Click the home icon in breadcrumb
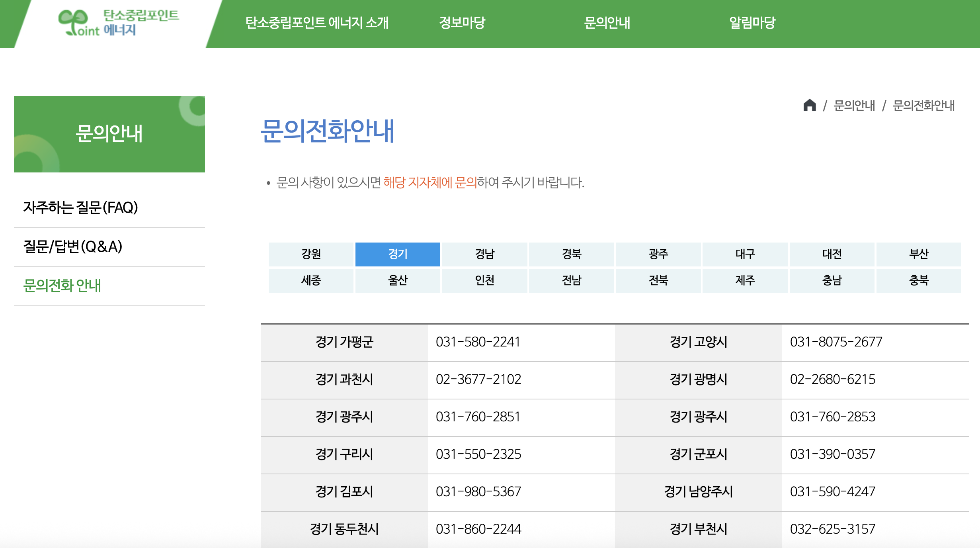 [809, 106]
